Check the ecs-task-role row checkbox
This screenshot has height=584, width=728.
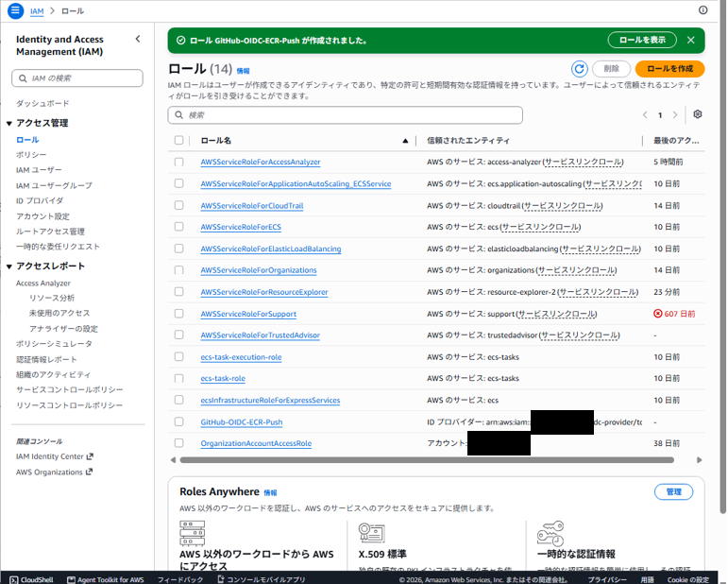coord(178,378)
